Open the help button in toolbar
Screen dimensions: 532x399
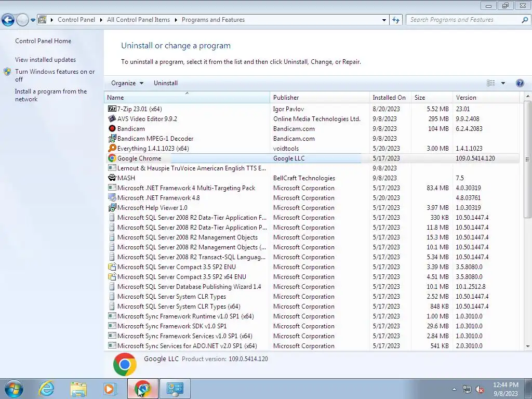(520, 83)
